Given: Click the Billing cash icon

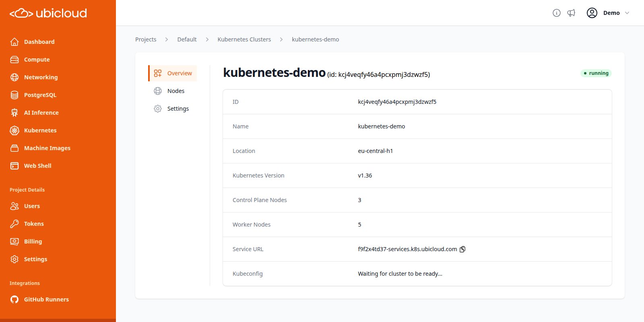Looking at the screenshot, I should coord(14,242).
